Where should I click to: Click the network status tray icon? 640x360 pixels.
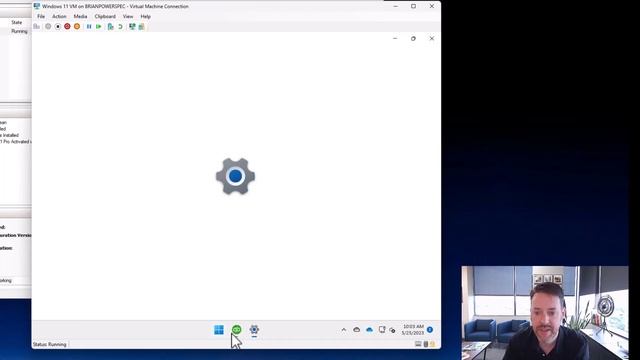click(x=392, y=330)
